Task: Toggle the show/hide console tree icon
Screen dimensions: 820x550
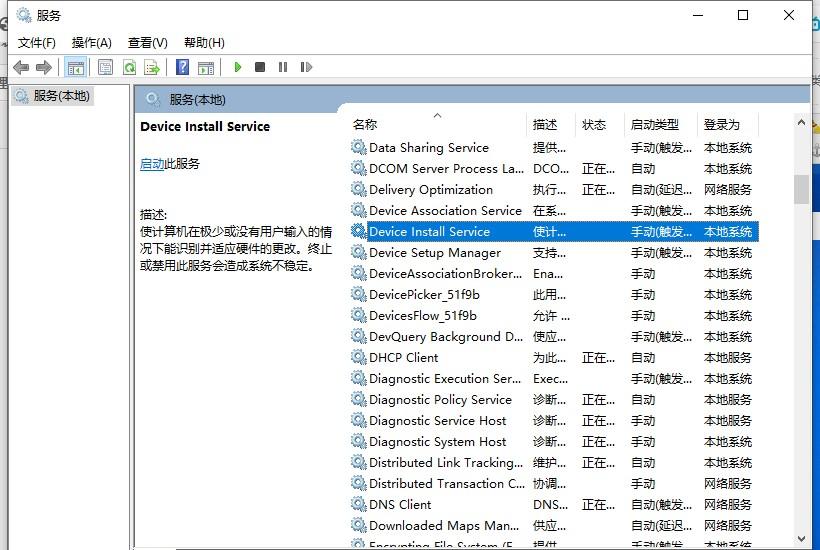Action: tap(76, 67)
